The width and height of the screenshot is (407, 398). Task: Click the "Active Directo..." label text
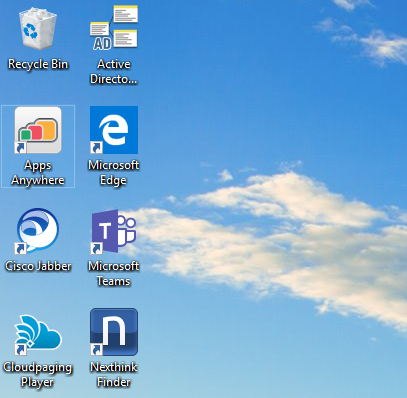114,71
